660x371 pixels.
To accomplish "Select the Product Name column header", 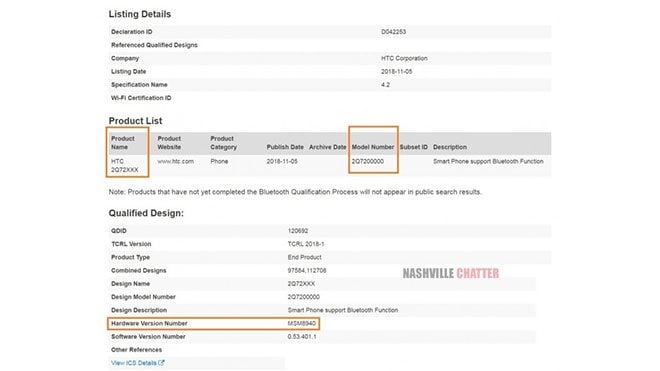I will 122,143.
